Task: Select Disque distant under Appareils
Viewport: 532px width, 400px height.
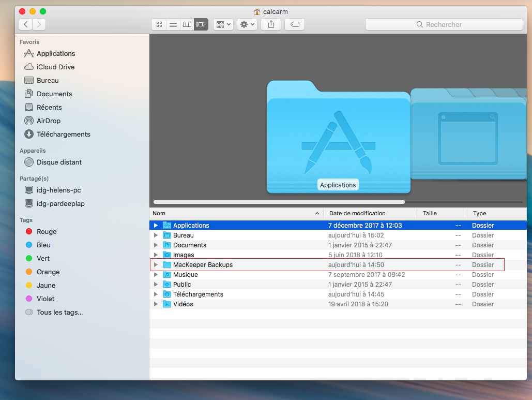Action: tap(59, 162)
